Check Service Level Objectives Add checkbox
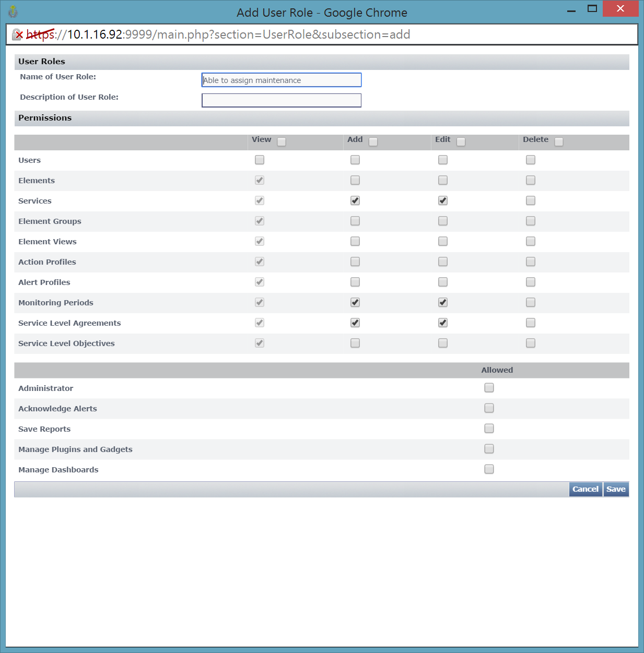The image size is (644, 653). (x=355, y=343)
